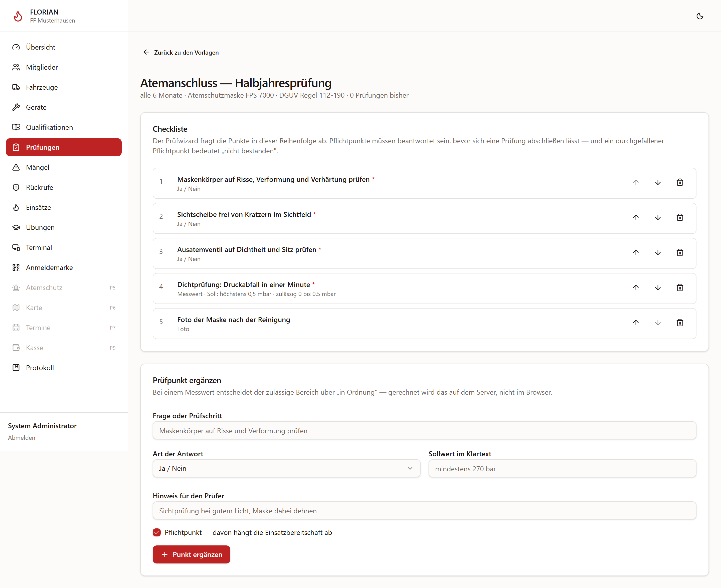
Task: Click Abmelden to log out
Action: coord(22,437)
